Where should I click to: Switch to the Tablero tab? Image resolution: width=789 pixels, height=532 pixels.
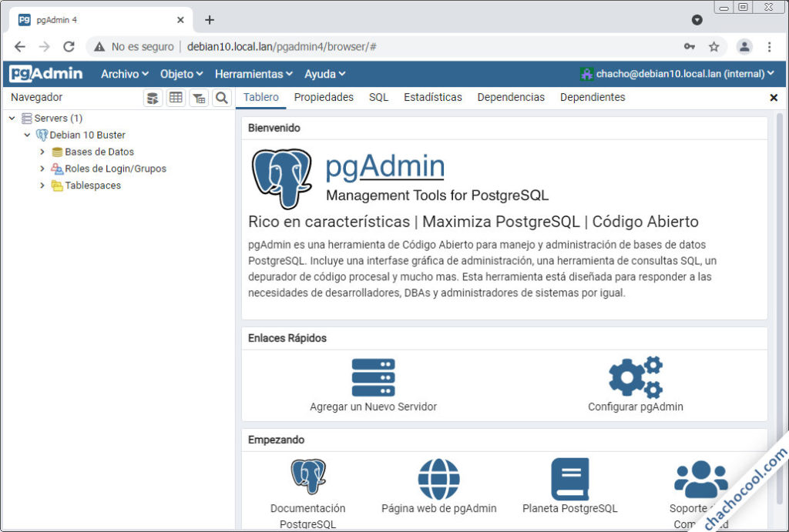(x=260, y=97)
